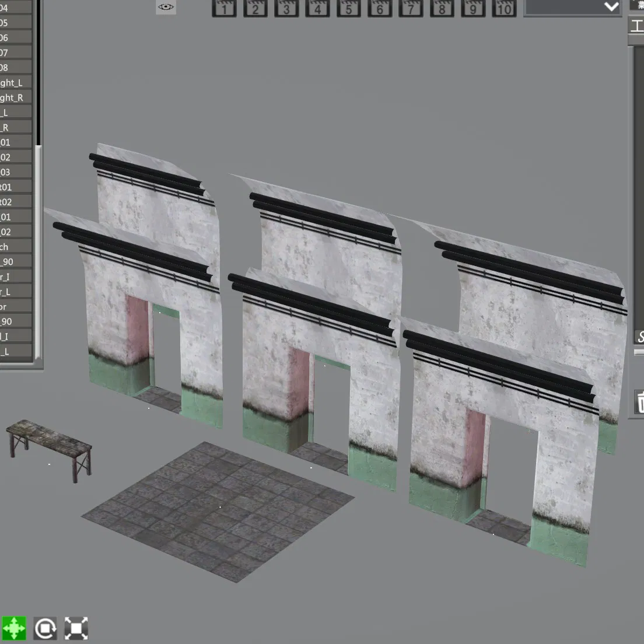Image resolution: width=644 pixels, height=644 pixels.
Task: Select list item ending in "05"
Action: tap(16, 23)
